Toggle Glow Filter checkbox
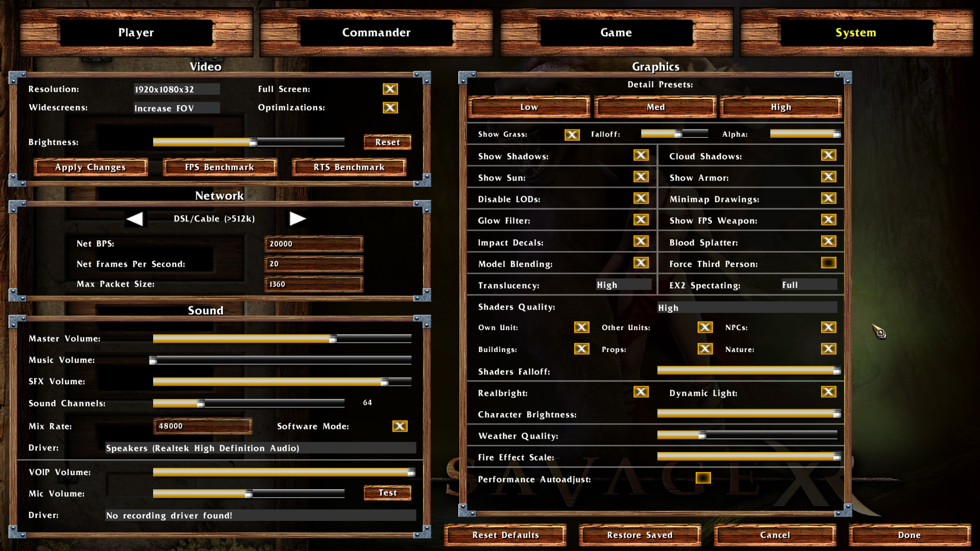The width and height of the screenshot is (980, 551). 641,219
